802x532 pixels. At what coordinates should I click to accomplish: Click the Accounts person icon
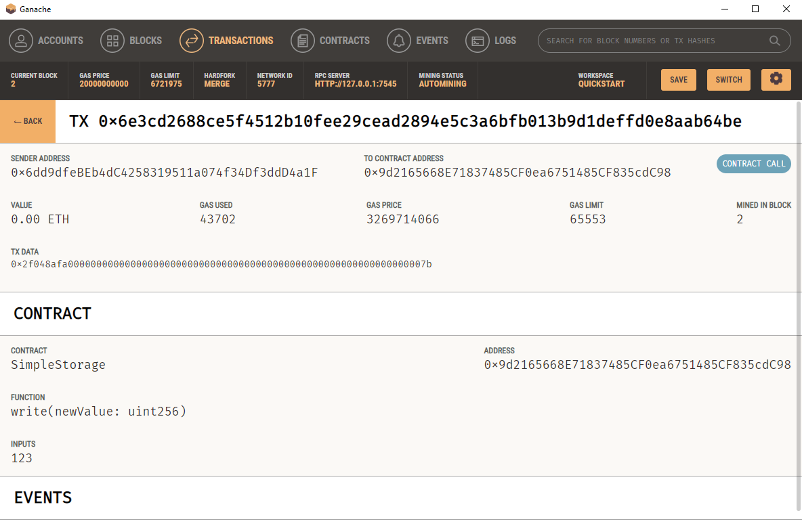coord(21,41)
